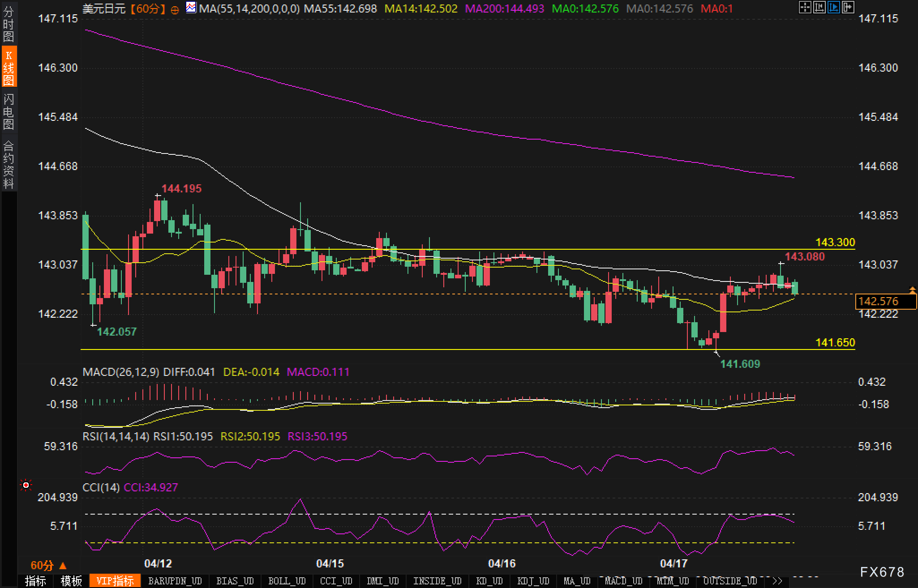918x588 pixels.
Task: Click the MA indicator chart icon
Action: 191,8
